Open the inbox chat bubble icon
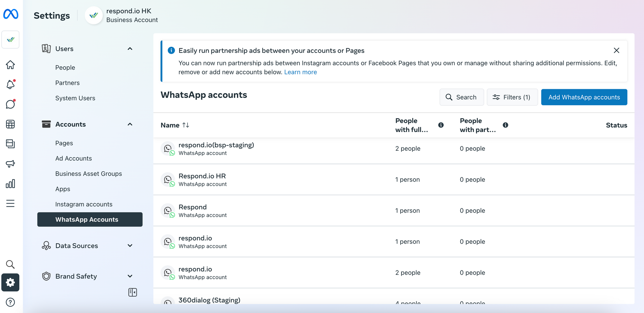Screen dimensions: 644x313 10,104
